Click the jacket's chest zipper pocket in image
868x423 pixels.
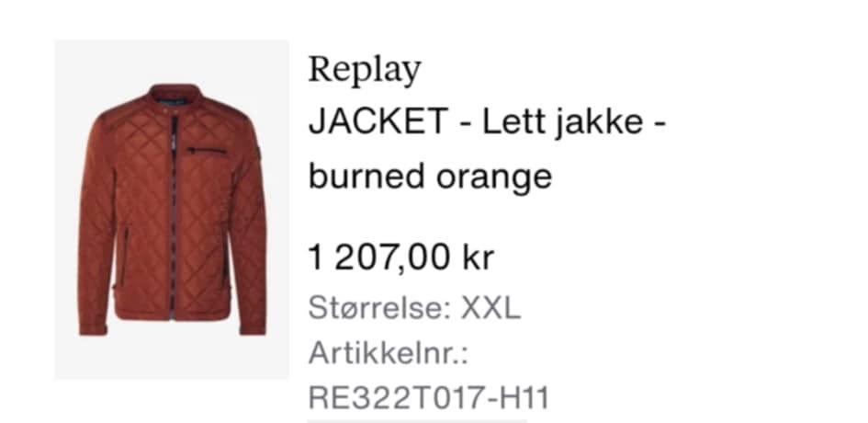pos(207,150)
